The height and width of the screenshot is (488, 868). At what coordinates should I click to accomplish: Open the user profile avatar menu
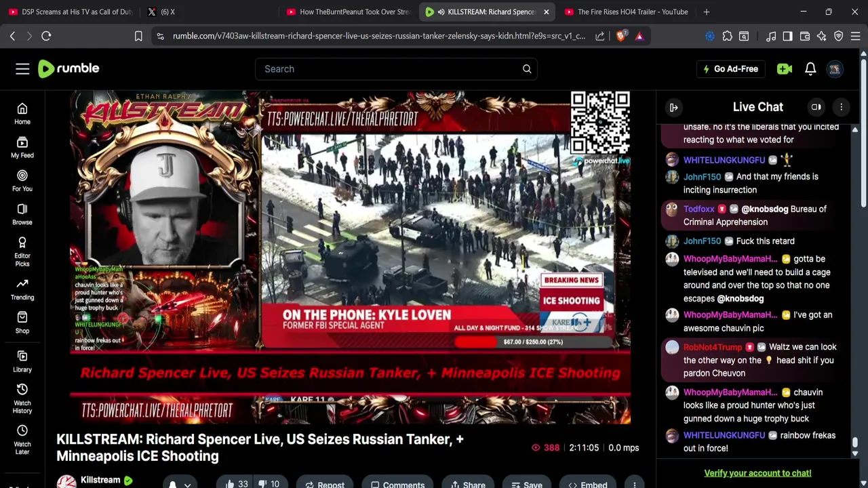pyautogui.click(x=835, y=68)
